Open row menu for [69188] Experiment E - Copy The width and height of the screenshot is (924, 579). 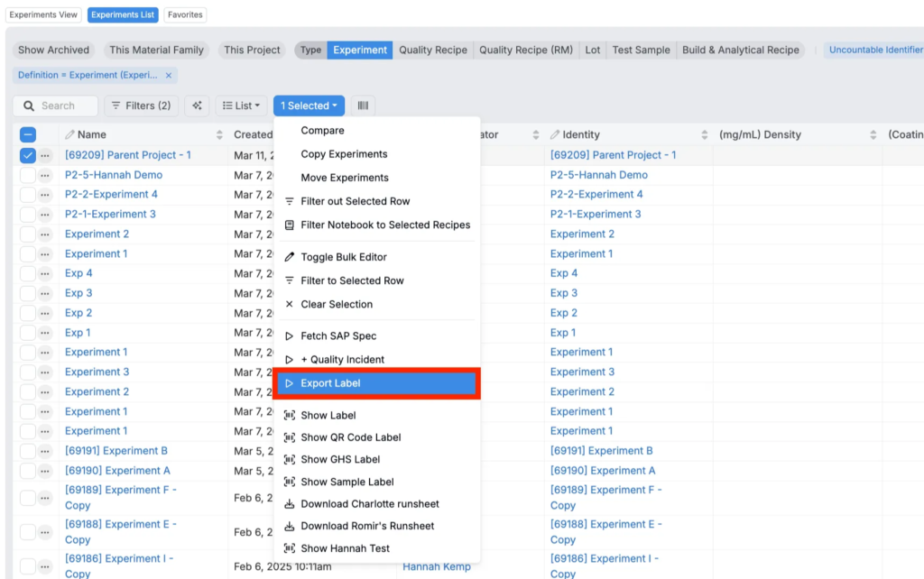45,532
